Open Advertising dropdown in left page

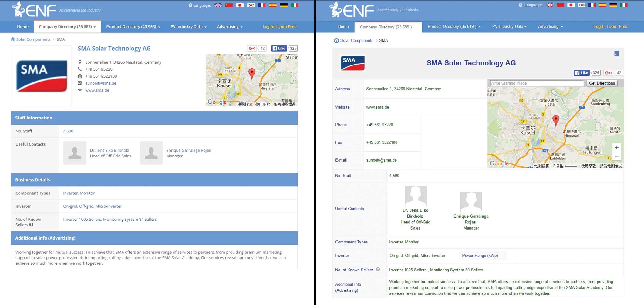[230, 27]
